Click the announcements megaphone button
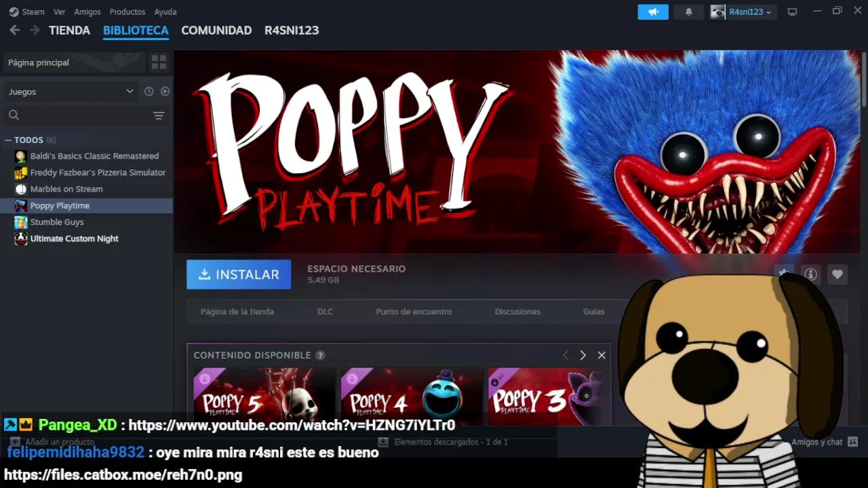The width and height of the screenshot is (868, 488). tap(653, 12)
